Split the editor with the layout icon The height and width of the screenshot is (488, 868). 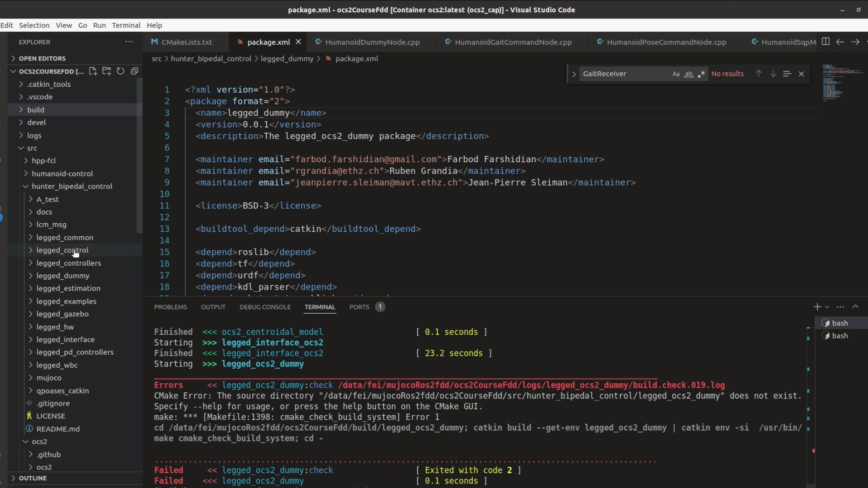pyautogui.click(x=826, y=42)
